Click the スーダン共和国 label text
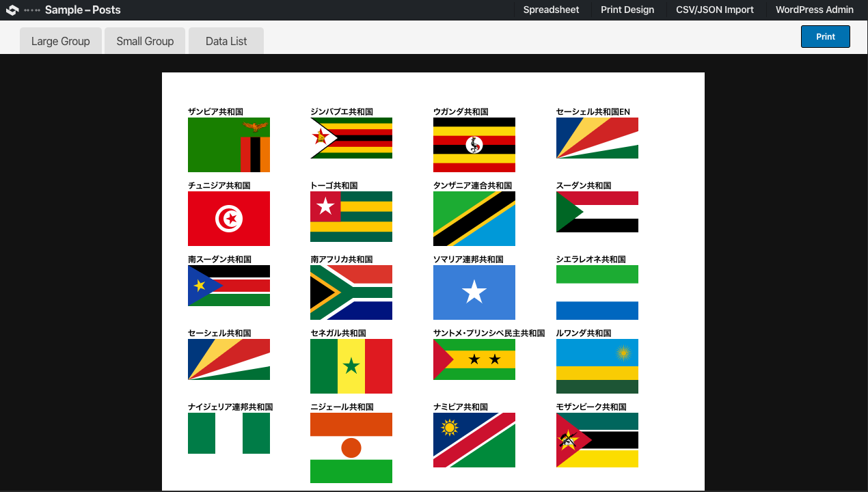 click(x=584, y=185)
